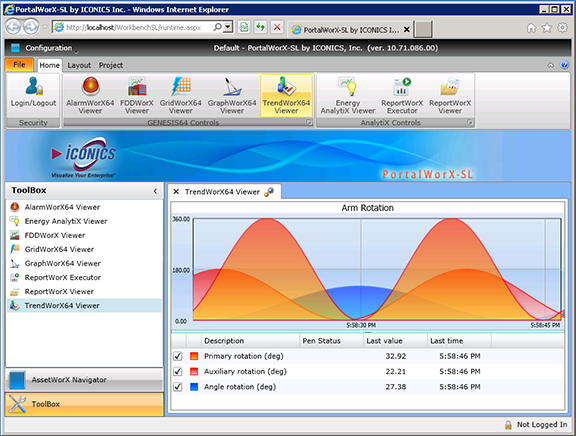
Task: Go back with the browser back arrow
Action: 13,27
